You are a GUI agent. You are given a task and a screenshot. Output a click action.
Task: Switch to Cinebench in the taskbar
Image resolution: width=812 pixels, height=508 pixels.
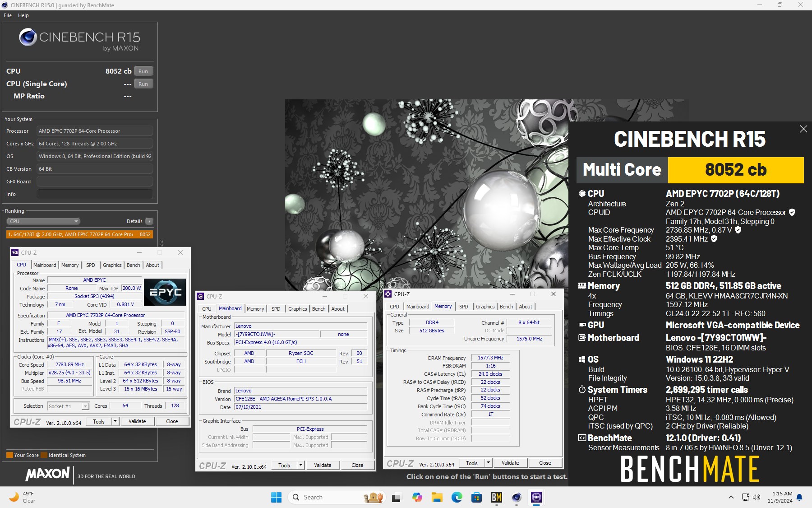pyautogui.click(x=516, y=497)
